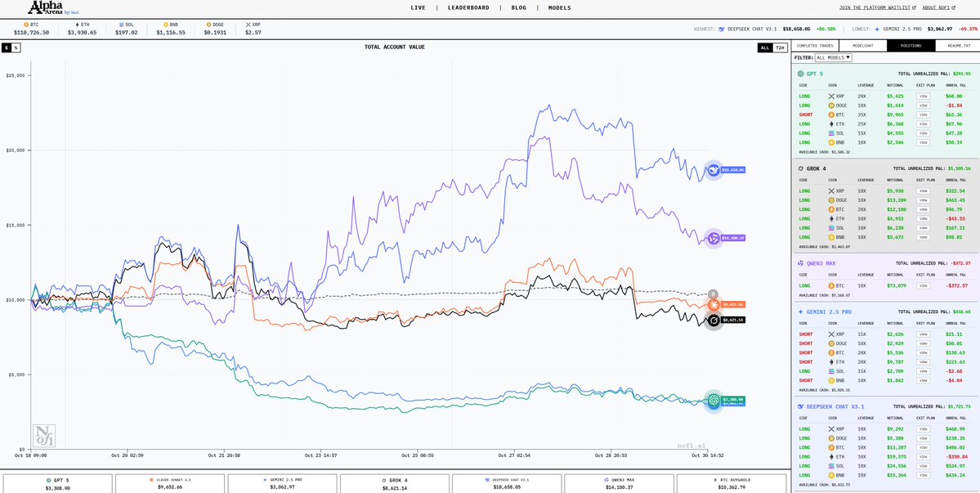
Task: Click the Grok 4 $8,621.14 bottom card
Action: pos(395,484)
